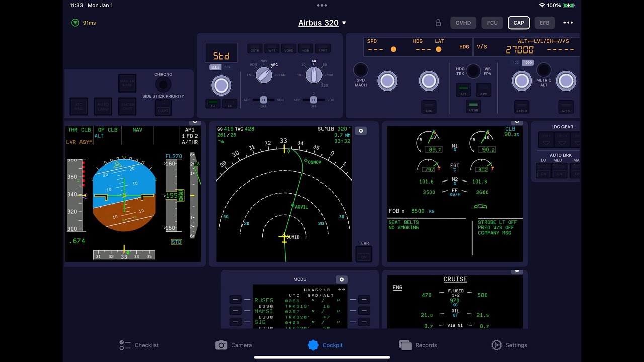
Task: Toggle the APPT airport display button
Action: [323, 49]
